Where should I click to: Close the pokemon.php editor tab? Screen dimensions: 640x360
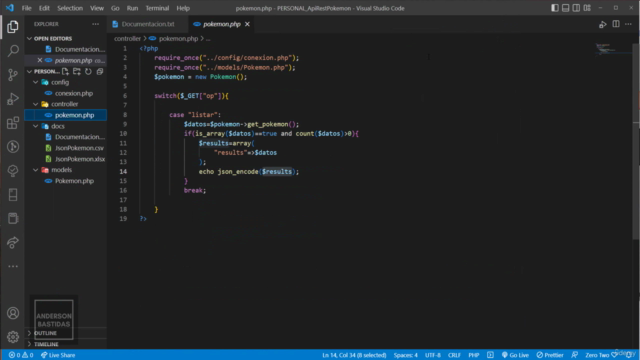pyautogui.click(x=247, y=24)
